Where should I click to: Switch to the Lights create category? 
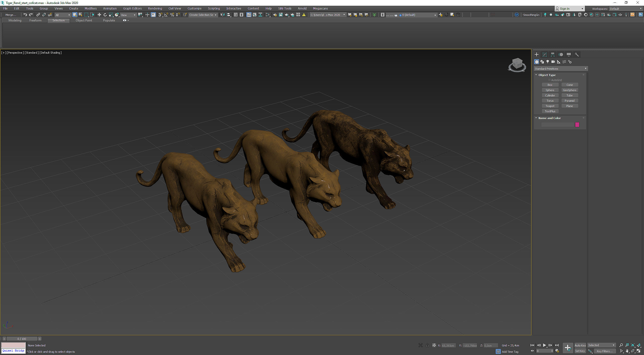(548, 62)
